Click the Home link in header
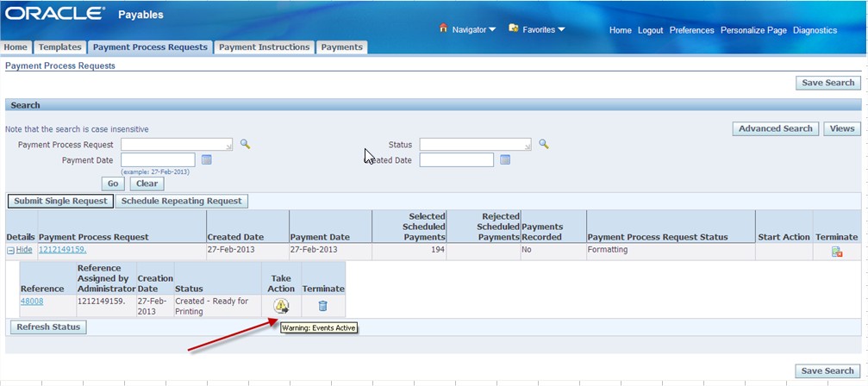The width and height of the screenshot is (868, 386). pyautogui.click(x=620, y=30)
